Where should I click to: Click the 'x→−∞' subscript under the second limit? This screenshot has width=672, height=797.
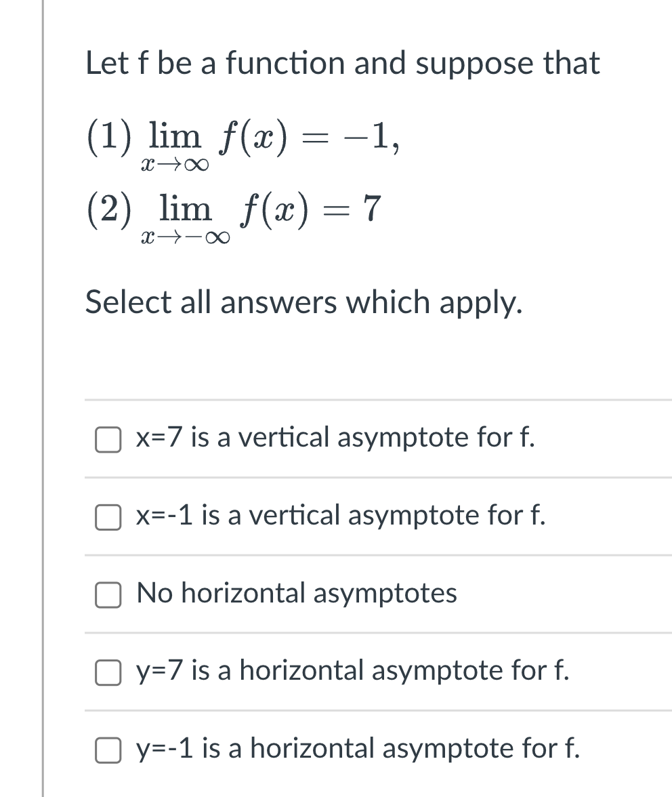coord(185,237)
